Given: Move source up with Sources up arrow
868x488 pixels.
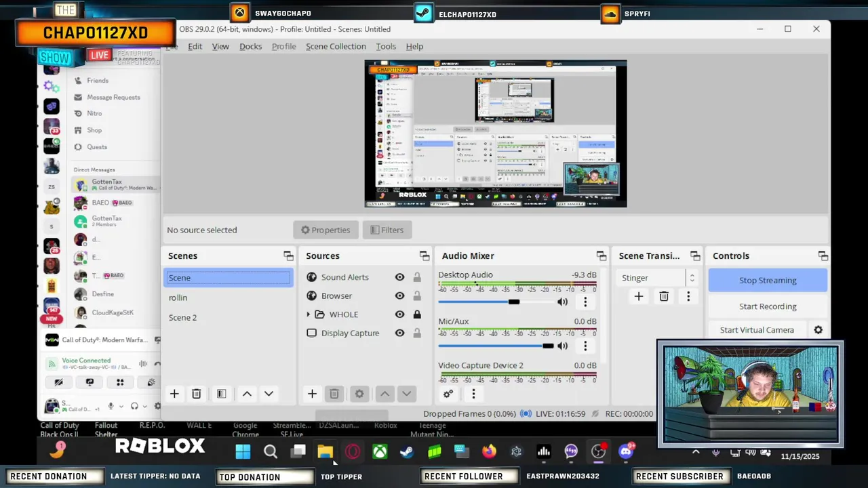Looking at the screenshot, I should click(x=384, y=394).
